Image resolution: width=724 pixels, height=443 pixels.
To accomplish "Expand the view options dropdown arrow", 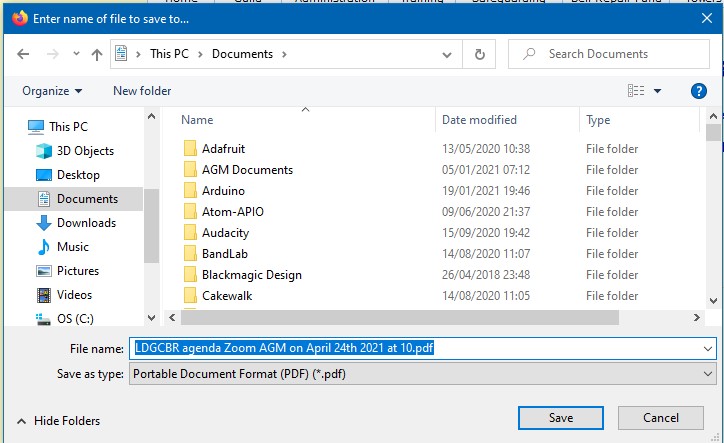I will (x=657, y=91).
